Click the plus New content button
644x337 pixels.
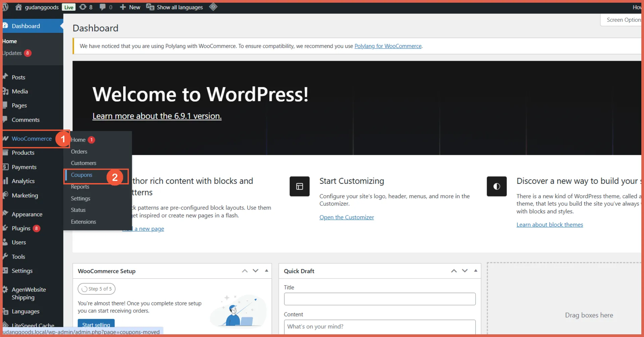pyautogui.click(x=130, y=7)
